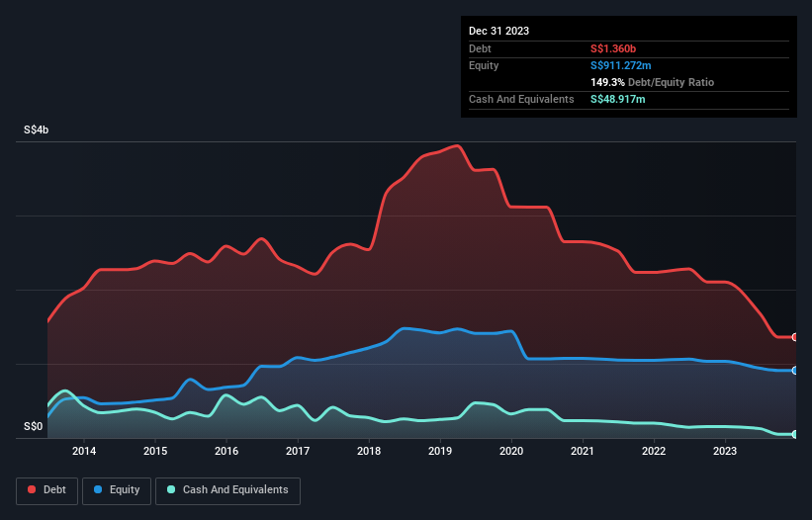Click Cash And Equivalents label in tooltip
This screenshot has height=520, width=812.
point(521,99)
